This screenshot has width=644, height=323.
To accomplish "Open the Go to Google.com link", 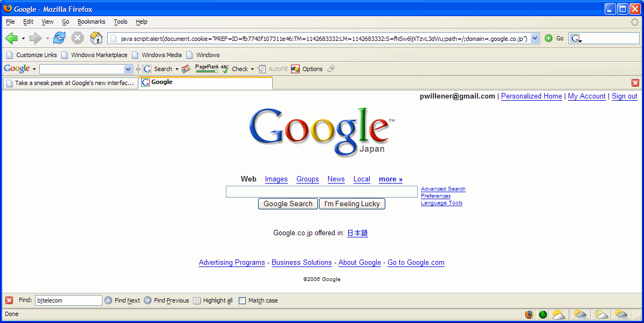I will [x=416, y=263].
